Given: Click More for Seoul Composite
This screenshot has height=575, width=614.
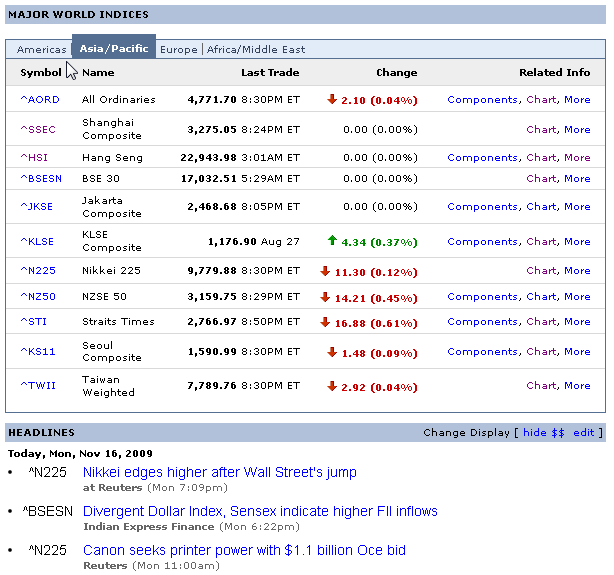Looking at the screenshot, I should 577,352.
